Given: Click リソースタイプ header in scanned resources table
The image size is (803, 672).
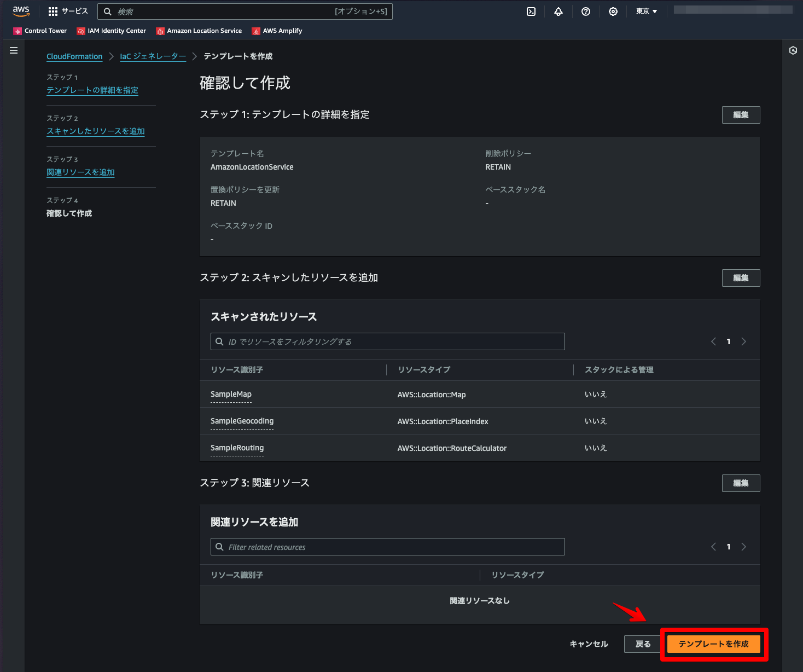Looking at the screenshot, I should point(424,370).
